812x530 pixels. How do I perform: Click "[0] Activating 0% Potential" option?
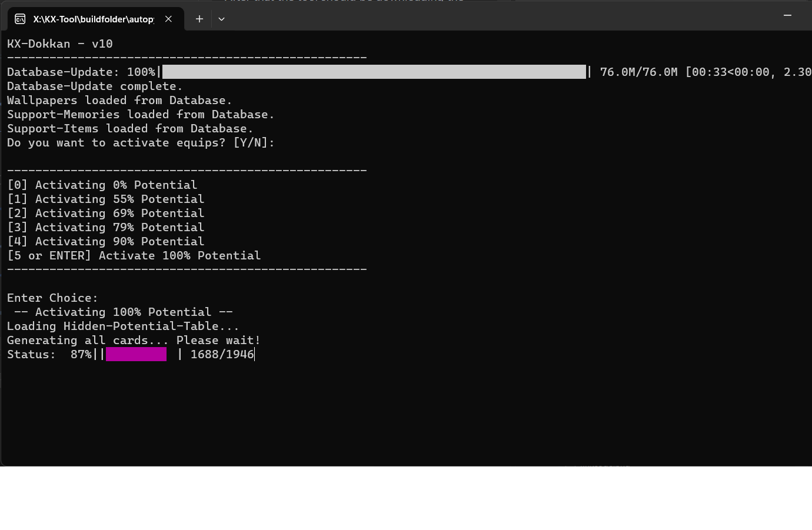pyautogui.click(x=102, y=185)
